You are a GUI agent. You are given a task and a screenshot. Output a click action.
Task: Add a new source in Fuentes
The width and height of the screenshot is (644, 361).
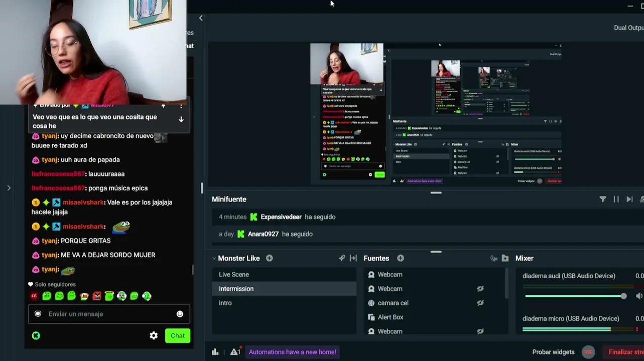tap(401, 258)
